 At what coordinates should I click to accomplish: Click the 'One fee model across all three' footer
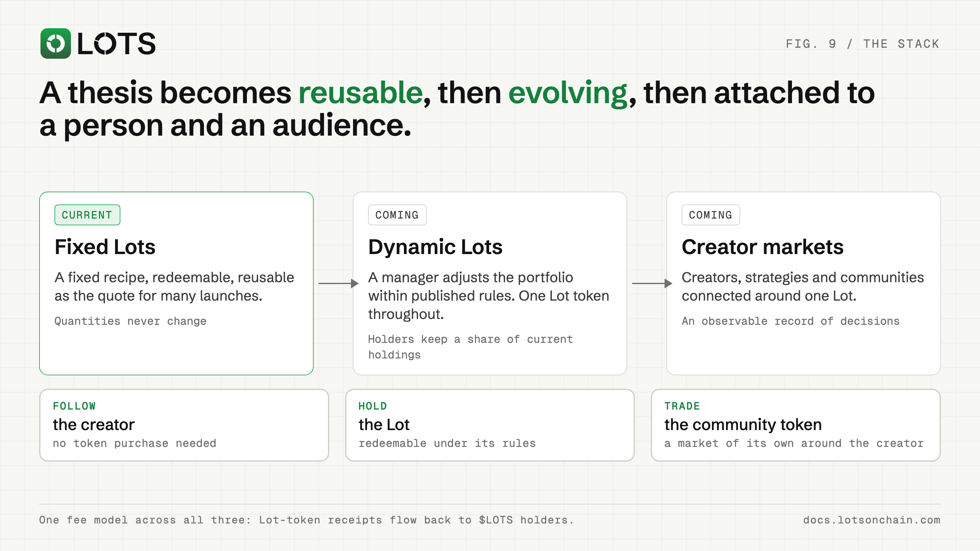click(x=306, y=520)
